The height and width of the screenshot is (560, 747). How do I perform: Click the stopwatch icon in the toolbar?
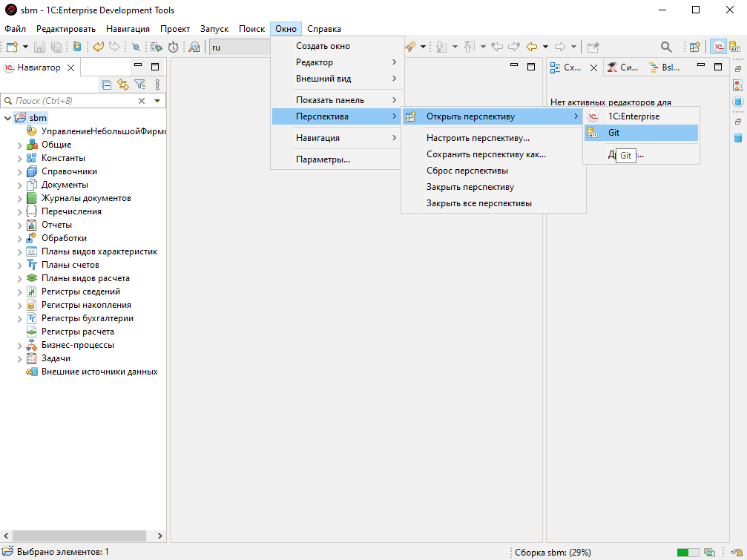tap(173, 47)
